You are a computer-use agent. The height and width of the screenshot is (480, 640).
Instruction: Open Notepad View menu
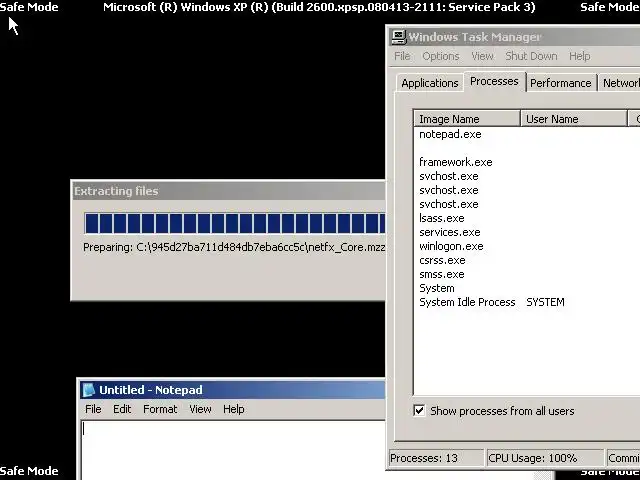(x=200, y=409)
